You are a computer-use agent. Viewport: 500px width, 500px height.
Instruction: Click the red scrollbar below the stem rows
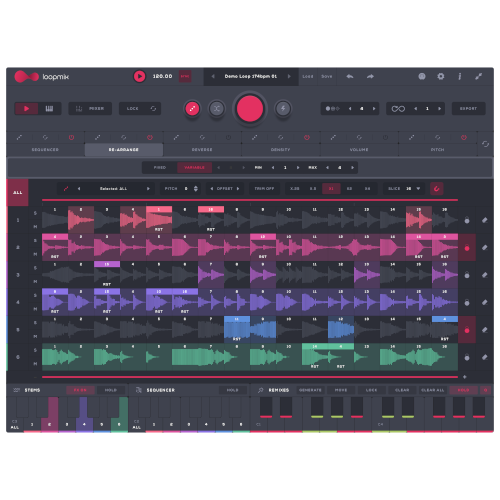coord(250,377)
